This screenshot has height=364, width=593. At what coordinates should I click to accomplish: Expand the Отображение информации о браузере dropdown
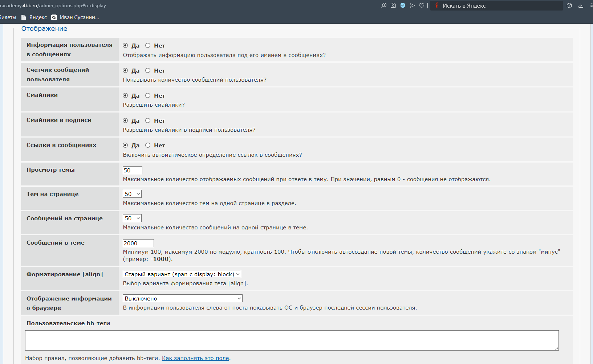[x=183, y=298]
